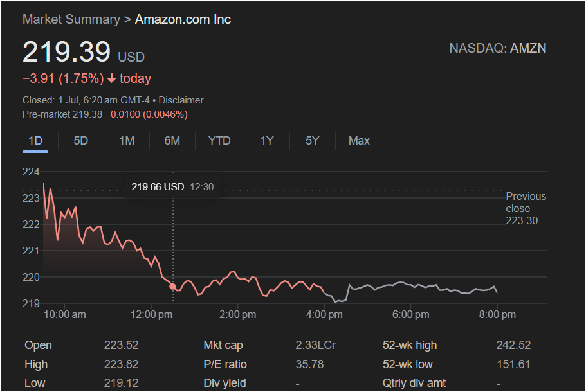586x392 pixels.
Task: Click the 4:00 pm axis label
Action: 324,314
